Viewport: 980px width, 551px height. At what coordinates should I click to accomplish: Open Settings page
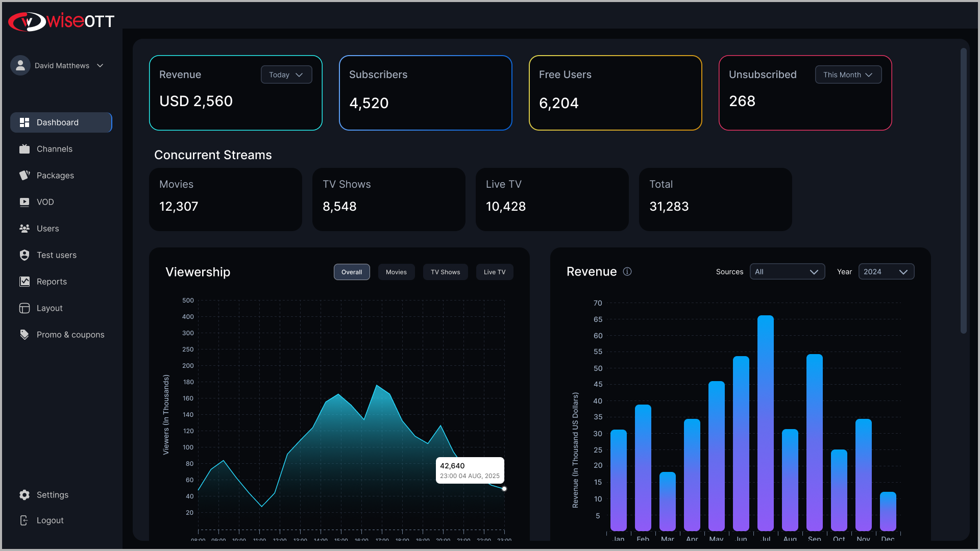(61, 495)
